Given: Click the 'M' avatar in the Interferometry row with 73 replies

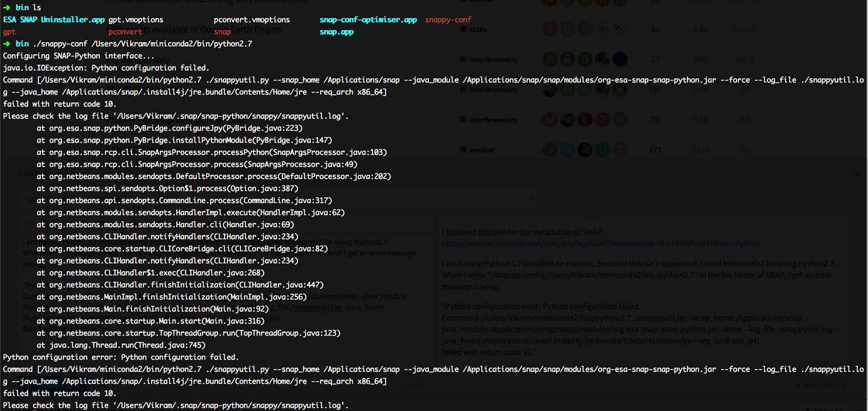Looking at the screenshot, I should pyautogui.click(x=550, y=119).
